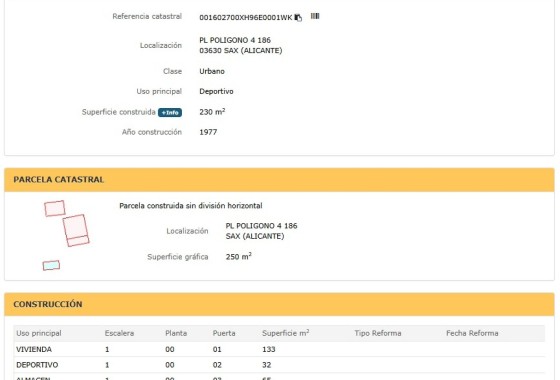Click the 'Escalera' column header

(x=119, y=333)
